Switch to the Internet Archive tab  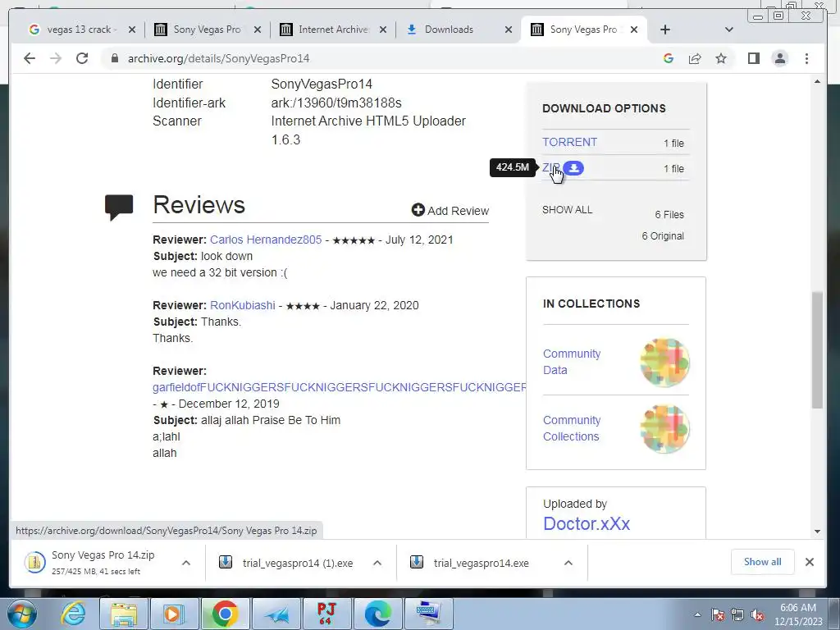tap(333, 30)
